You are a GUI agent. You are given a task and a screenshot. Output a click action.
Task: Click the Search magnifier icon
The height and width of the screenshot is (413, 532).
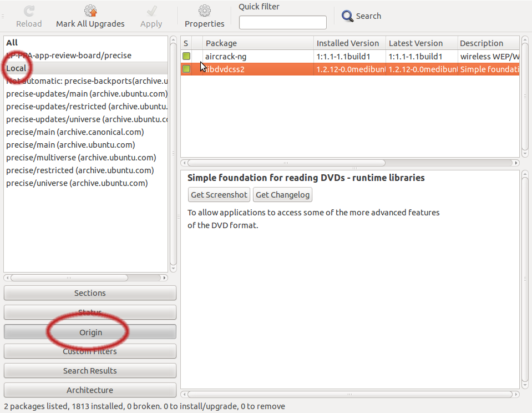pyautogui.click(x=348, y=16)
